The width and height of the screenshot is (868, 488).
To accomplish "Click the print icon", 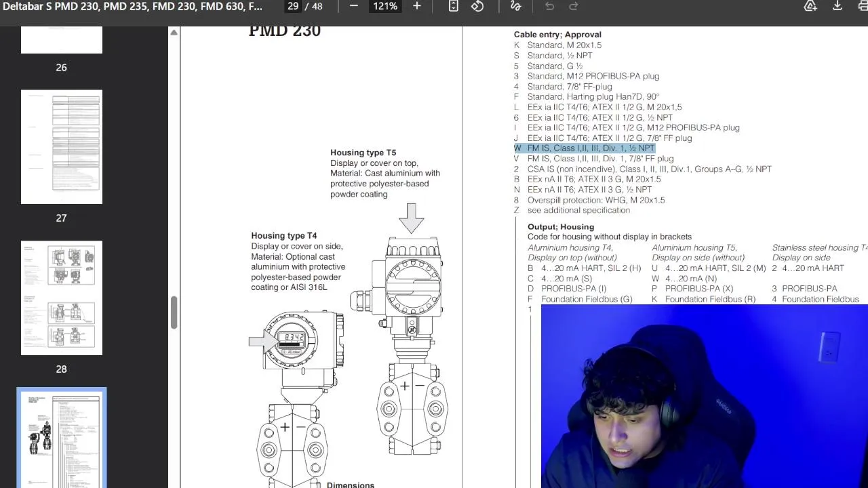I will click(x=863, y=6).
